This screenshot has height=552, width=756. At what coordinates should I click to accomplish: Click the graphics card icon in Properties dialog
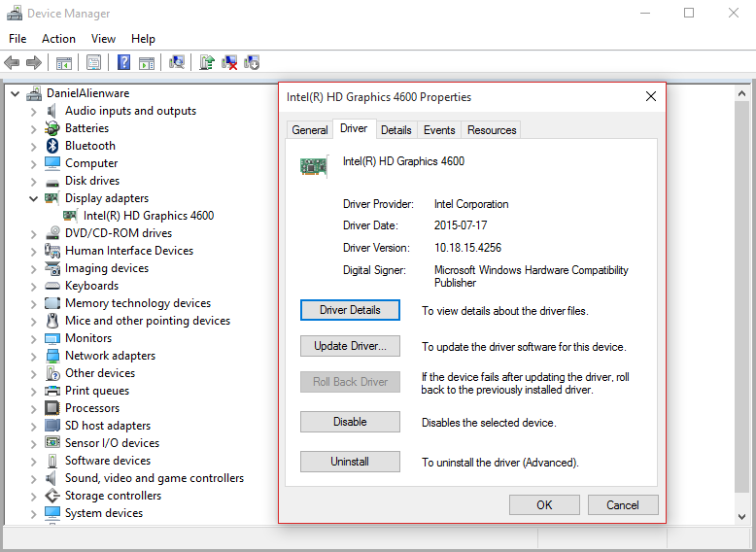[314, 166]
